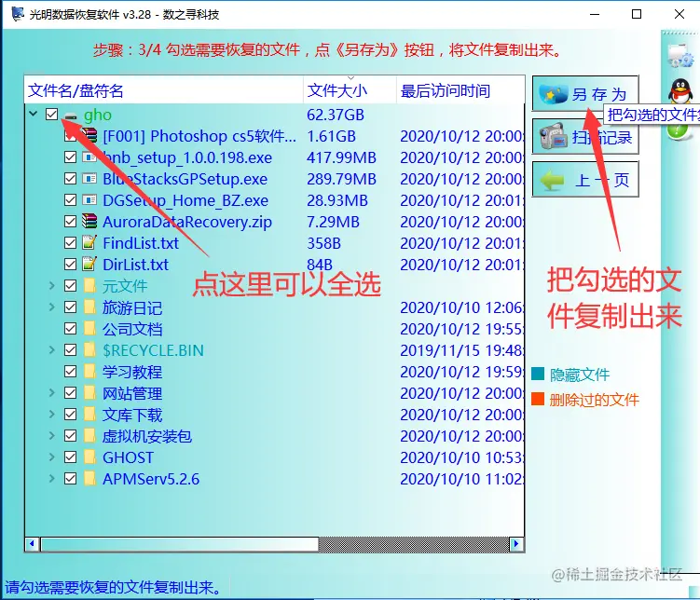Toggle the DGSetup_Home_BZ.exe checkbox

click(70, 200)
